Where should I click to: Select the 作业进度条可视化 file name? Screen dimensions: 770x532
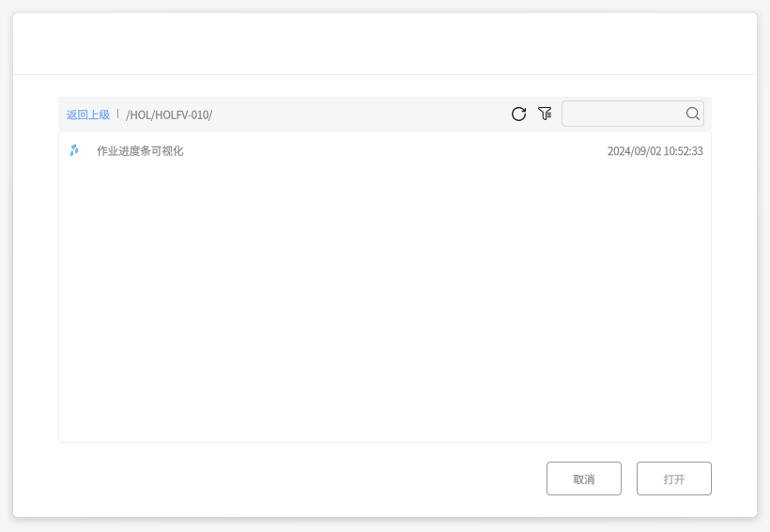pyautogui.click(x=140, y=150)
